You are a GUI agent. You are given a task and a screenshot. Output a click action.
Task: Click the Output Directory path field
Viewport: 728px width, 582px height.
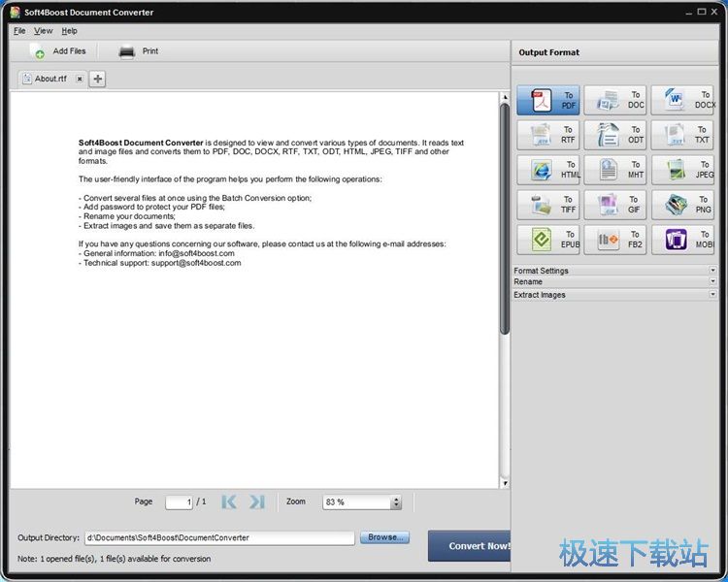[219, 538]
